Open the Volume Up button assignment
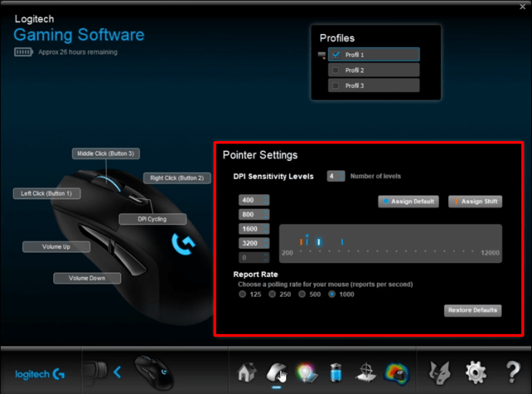532x394 pixels. tap(56, 247)
